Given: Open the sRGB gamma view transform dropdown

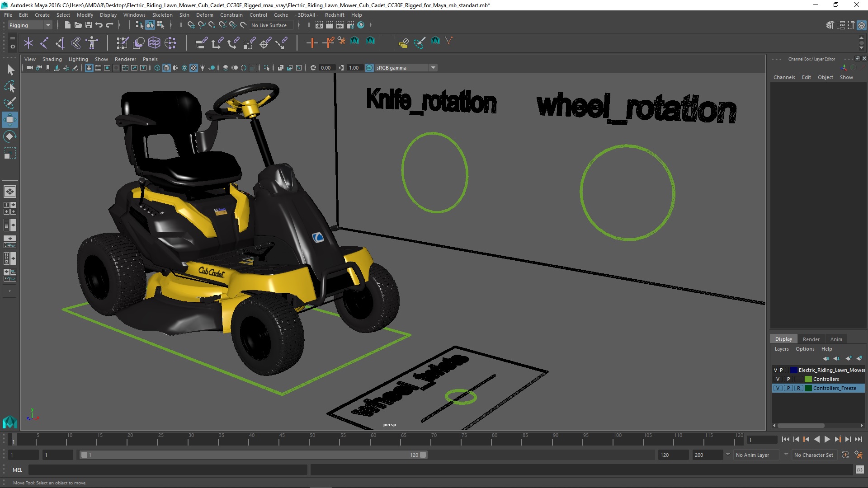Looking at the screenshot, I should click(406, 68).
